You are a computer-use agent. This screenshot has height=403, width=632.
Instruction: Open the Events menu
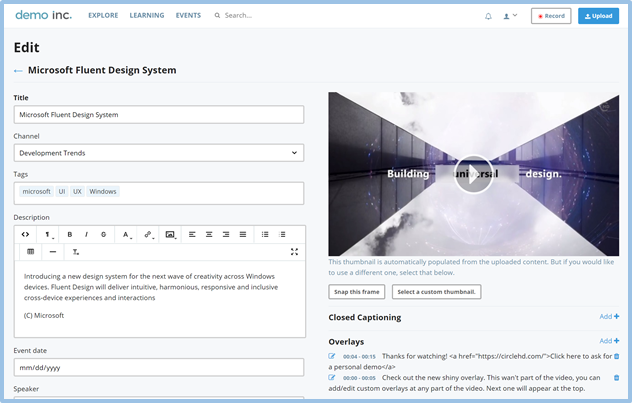188,15
